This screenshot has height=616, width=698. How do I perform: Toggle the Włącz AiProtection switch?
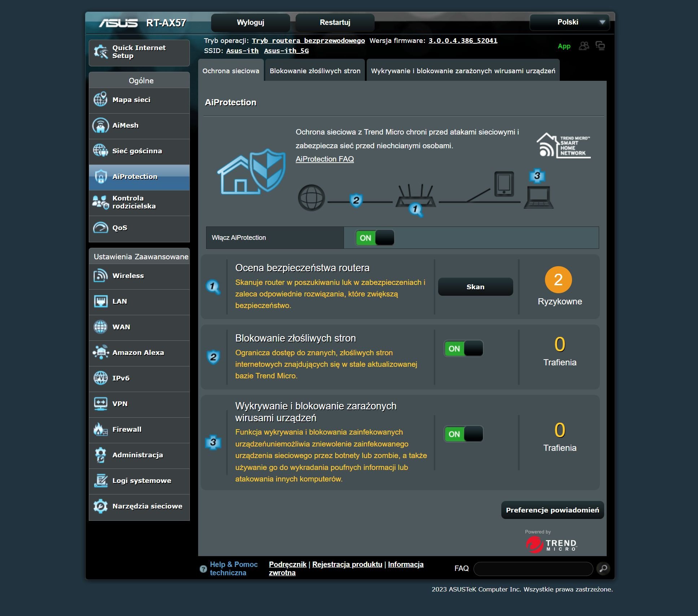click(375, 238)
